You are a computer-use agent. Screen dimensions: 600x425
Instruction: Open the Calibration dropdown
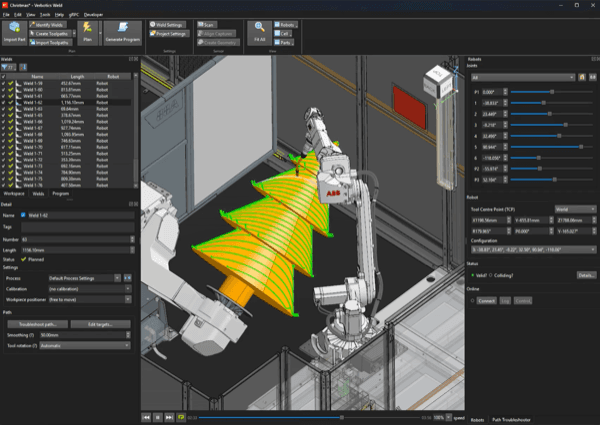tap(90, 289)
